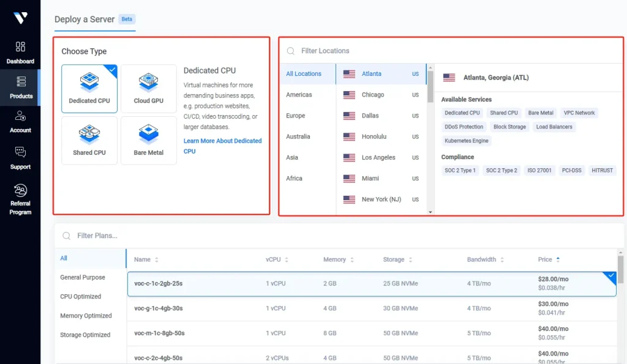Click the US flag beside New York (NJ)

pos(349,199)
